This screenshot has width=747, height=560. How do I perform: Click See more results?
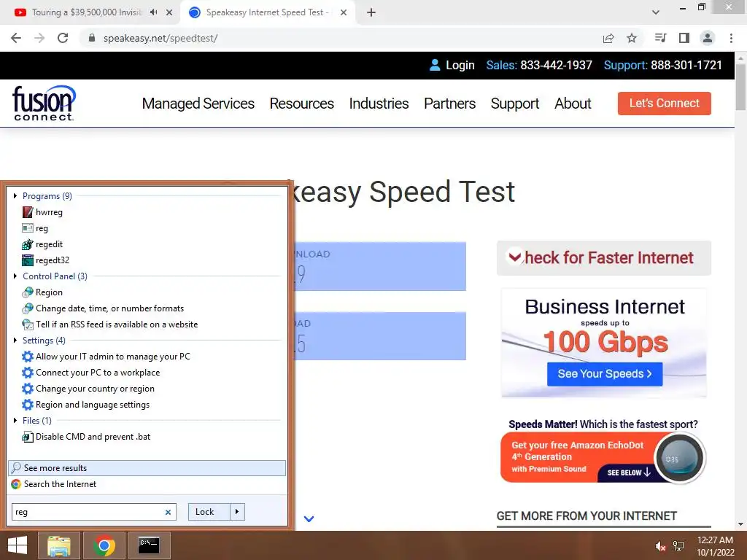point(147,468)
